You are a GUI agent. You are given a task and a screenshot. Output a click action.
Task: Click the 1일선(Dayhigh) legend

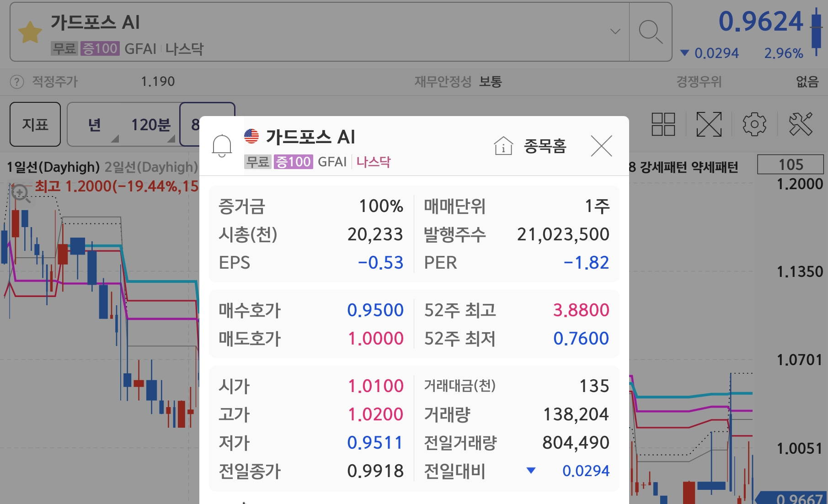[53, 167]
